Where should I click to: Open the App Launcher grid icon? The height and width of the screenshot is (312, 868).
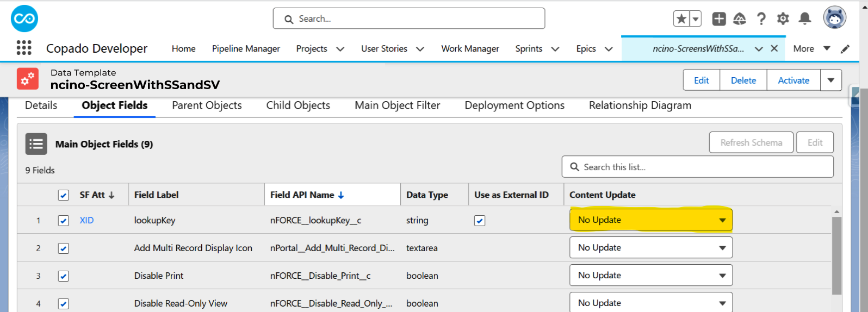[24, 48]
